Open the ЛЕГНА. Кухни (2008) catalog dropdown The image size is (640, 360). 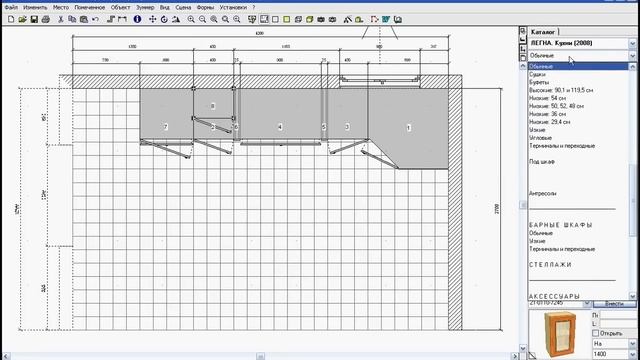click(632, 43)
